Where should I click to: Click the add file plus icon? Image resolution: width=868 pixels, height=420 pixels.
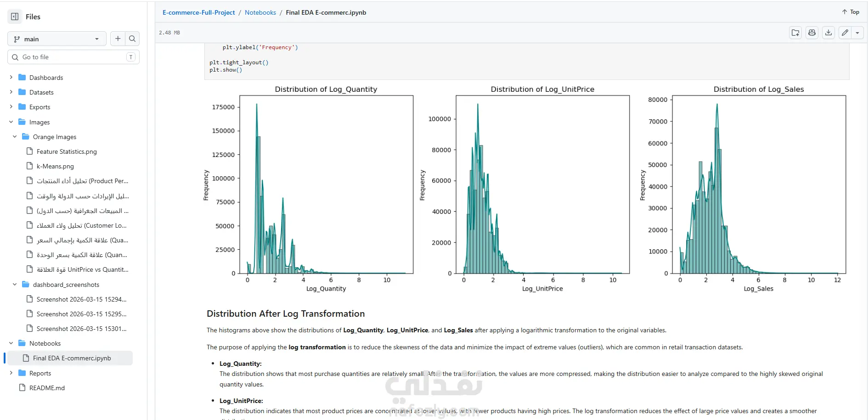point(118,39)
